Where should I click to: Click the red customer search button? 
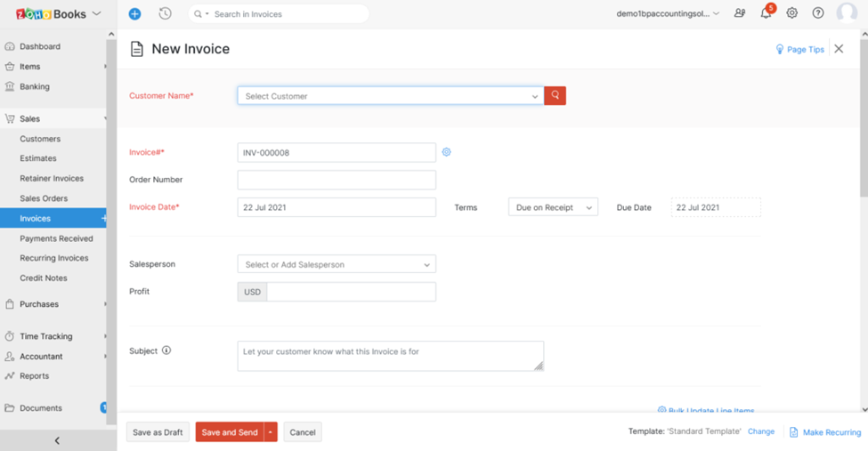pyautogui.click(x=555, y=96)
